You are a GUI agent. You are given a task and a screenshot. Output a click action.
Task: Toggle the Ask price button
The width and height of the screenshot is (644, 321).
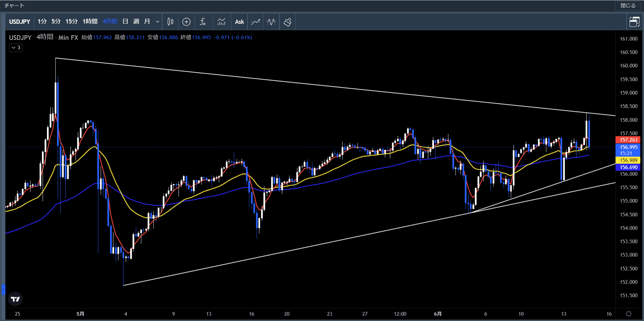point(239,22)
